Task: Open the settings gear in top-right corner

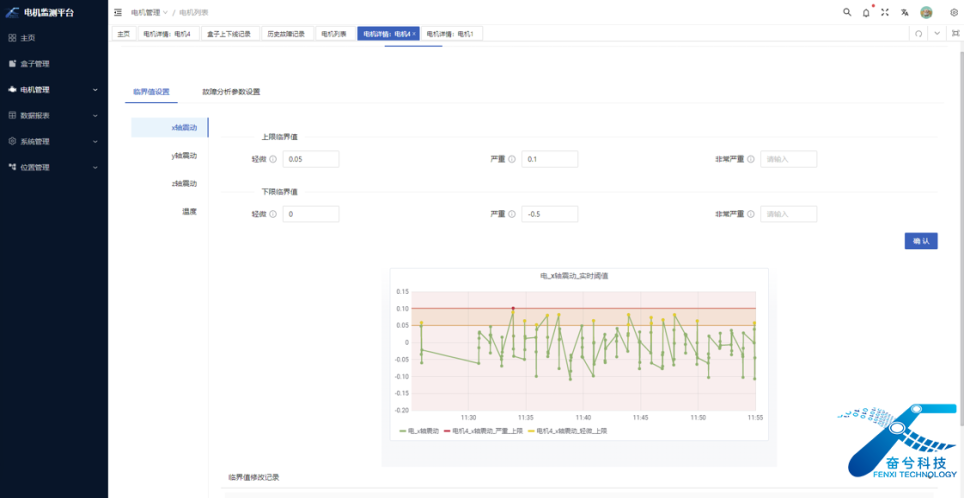Action: (x=953, y=12)
